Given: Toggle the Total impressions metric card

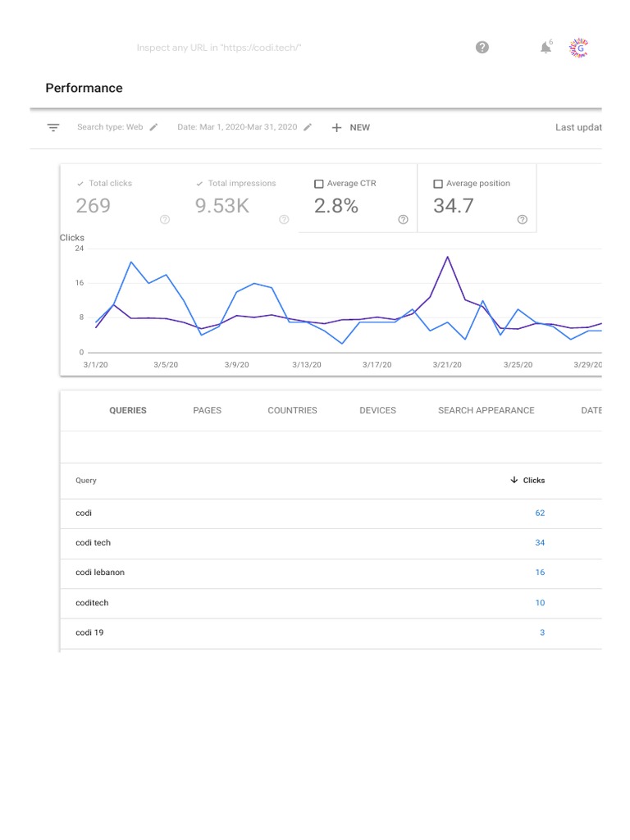Looking at the screenshot, I should [238, 197].
